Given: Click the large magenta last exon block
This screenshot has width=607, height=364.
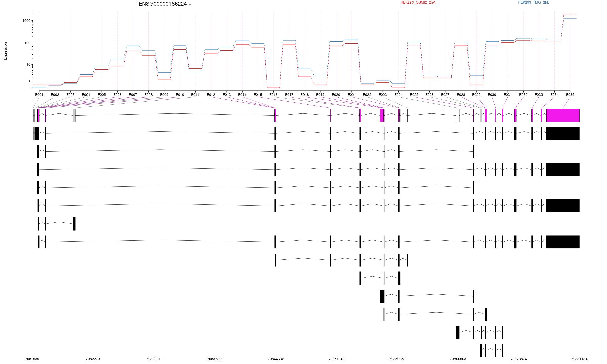Looking at the screenshot, I should click(563, 115).
